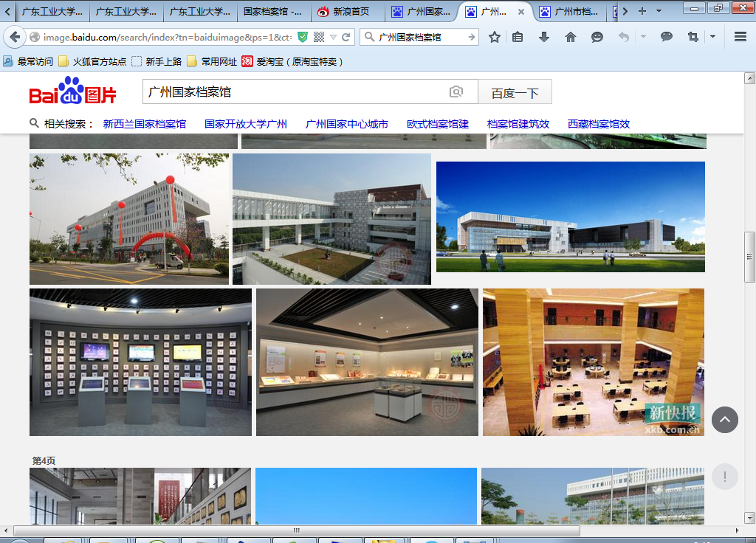756x543 pixels.
Task: Go to the browser home page icon
Action: (571, 37)
